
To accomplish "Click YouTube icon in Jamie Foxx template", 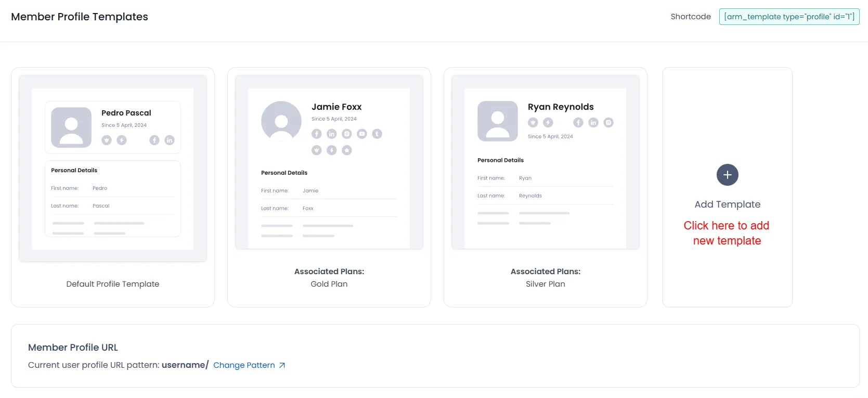I will point(362,134).
